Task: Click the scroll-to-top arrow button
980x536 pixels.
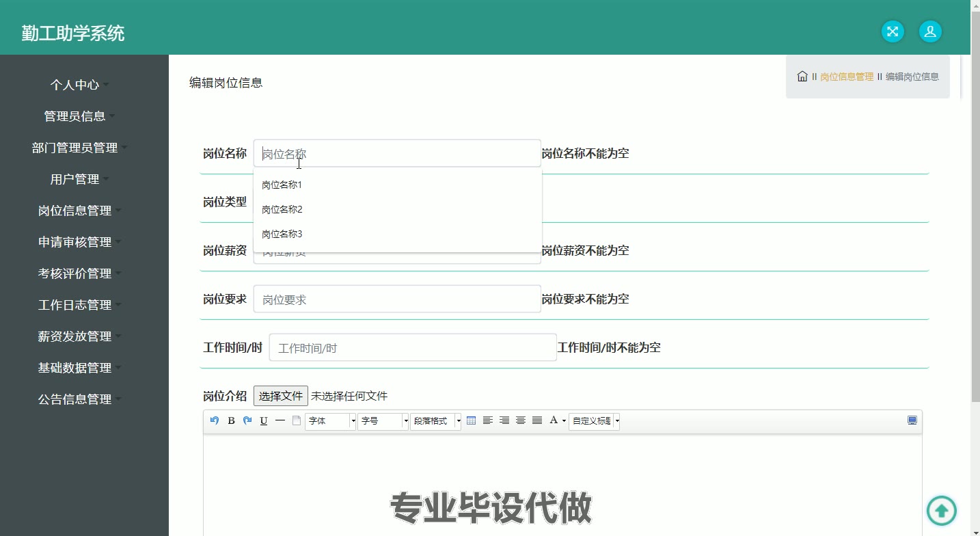Action: tap(941, 510)
